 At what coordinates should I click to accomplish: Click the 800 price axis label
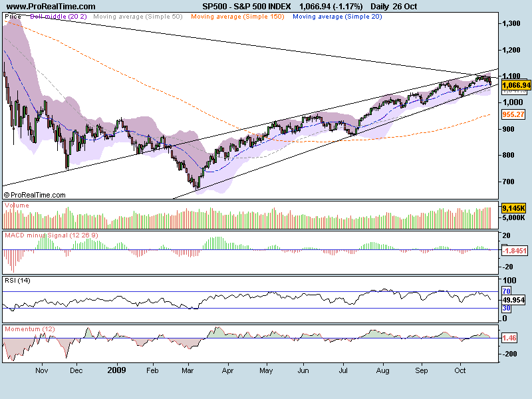tap(509, 155)
